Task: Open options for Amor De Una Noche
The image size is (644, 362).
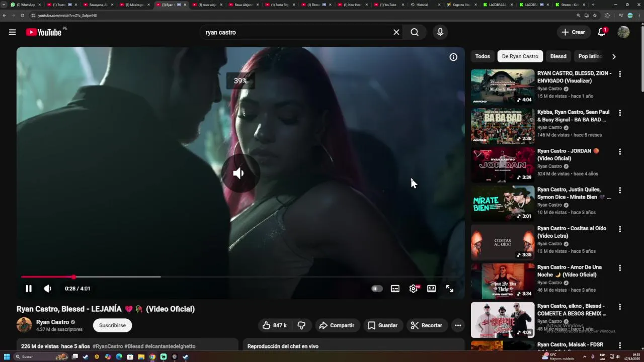Action: pos(620,267)
